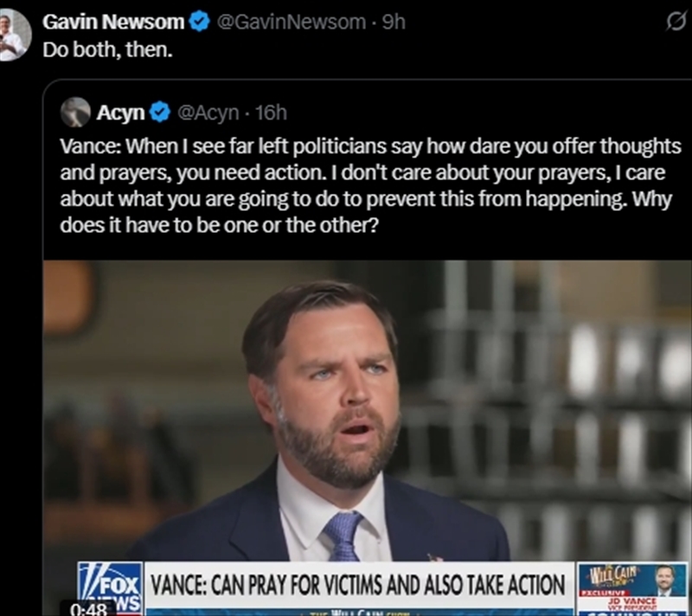Open the quoted post's 16h timestamp
692x616 pixels.
271,112
